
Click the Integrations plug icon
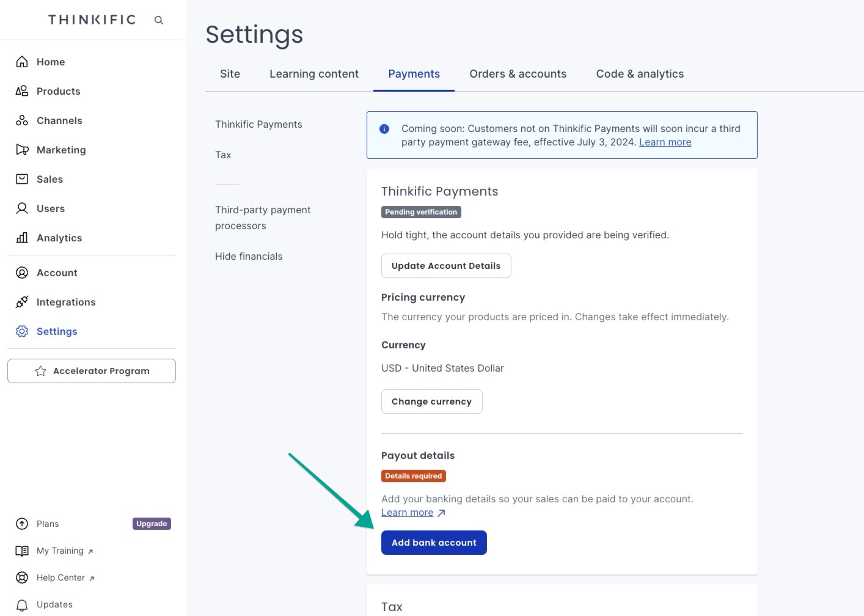coord(22,302)
